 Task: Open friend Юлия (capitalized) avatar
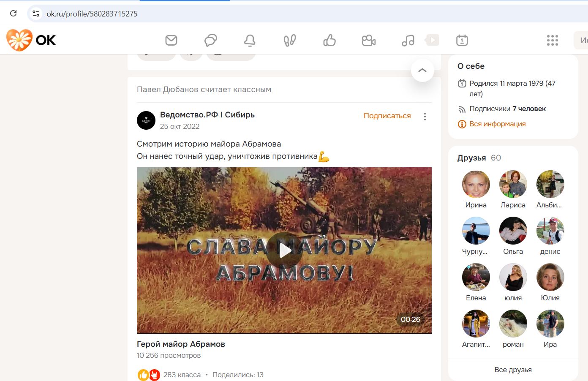550,277
